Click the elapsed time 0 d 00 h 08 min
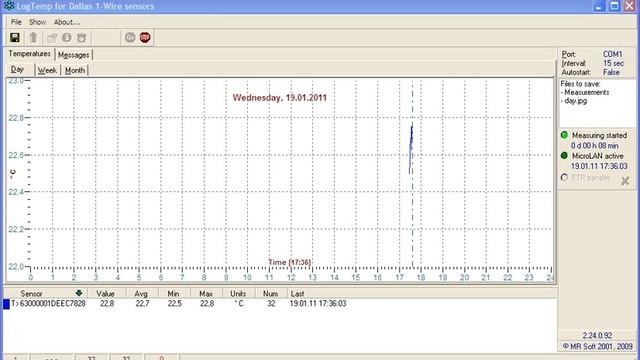The image size is (640, 360). click(x=595, y=146)
